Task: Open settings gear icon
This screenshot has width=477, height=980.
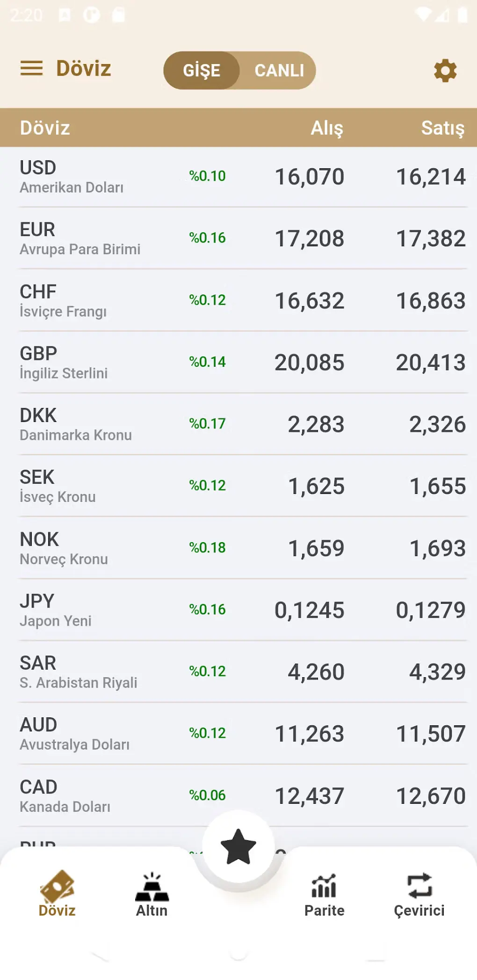Action: (x=445, y=71)
